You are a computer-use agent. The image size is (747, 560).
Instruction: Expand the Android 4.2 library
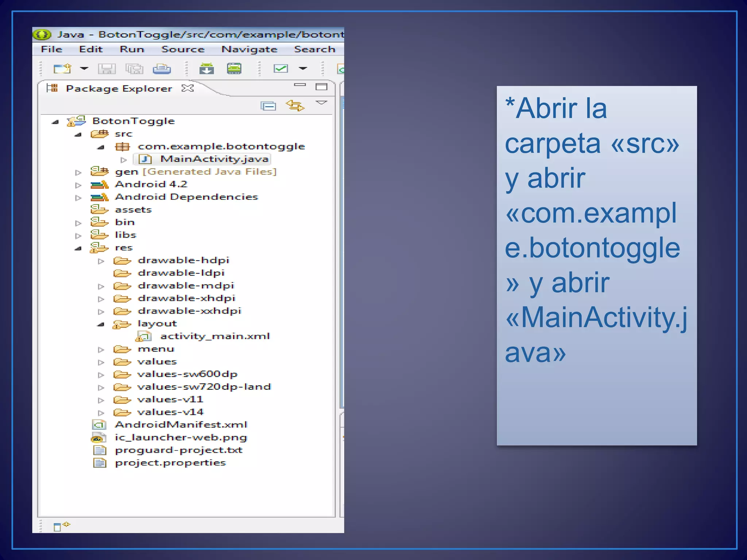click(x=78, y=185)
